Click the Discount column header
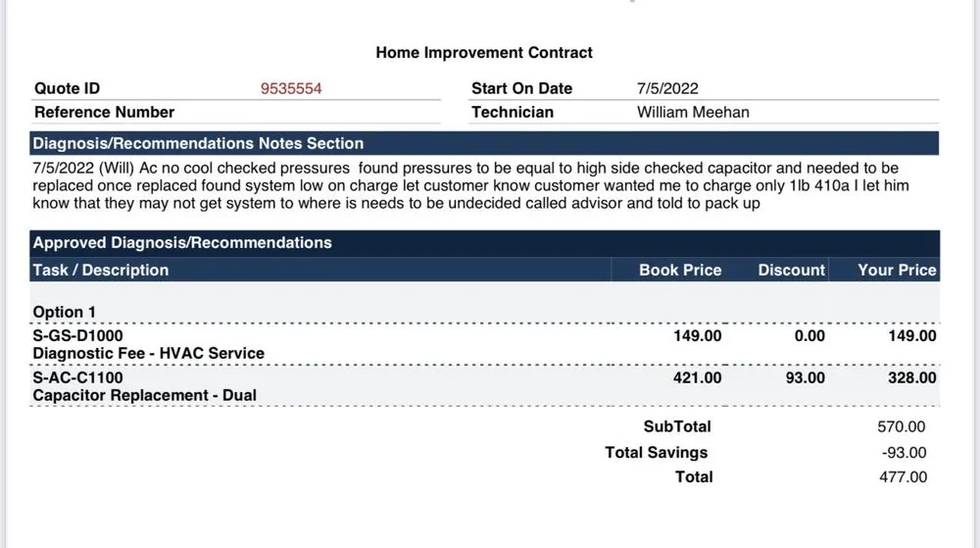This screenshot has height=548, width=980. point(791,270)
